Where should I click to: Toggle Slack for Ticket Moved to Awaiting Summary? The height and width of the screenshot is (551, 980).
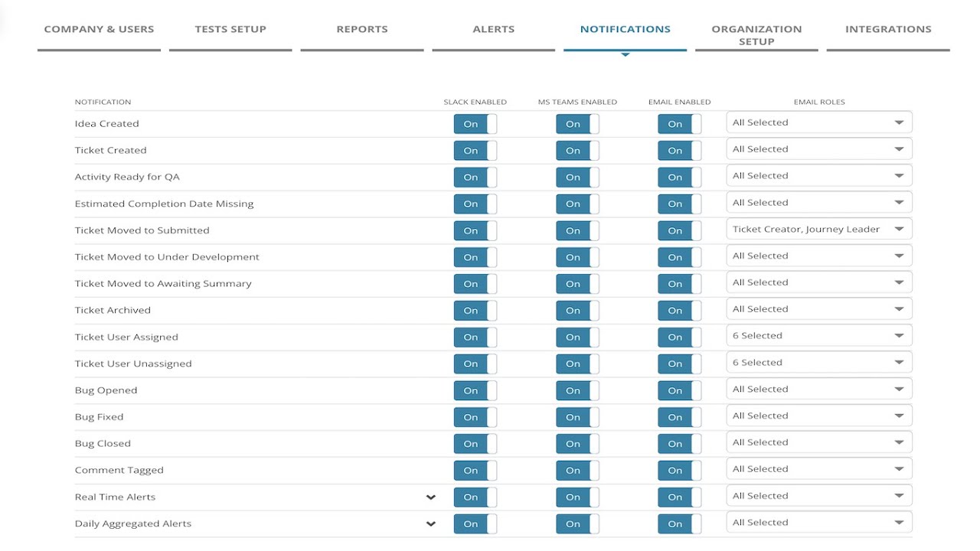(x=475, y=284)
